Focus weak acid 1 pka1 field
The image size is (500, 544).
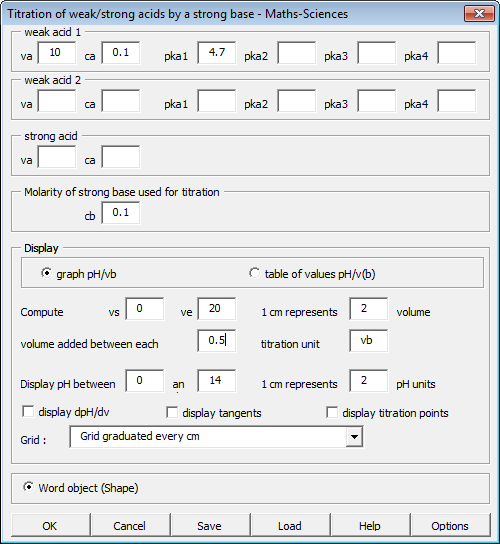(x=217, y=52)
